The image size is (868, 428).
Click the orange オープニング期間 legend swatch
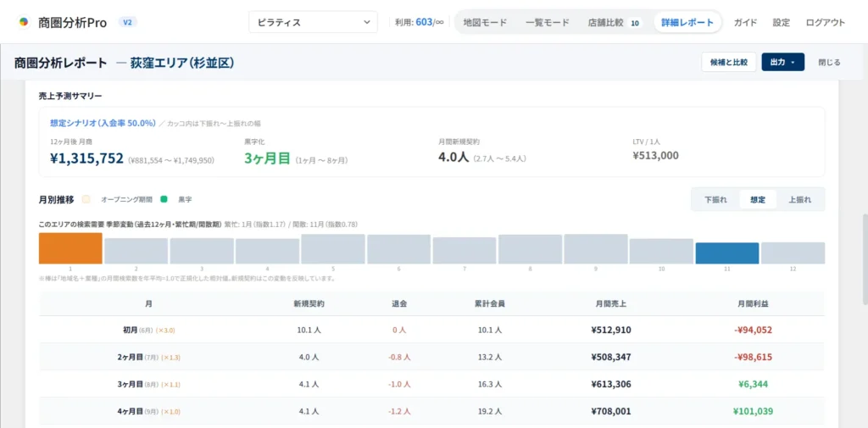point(86,199)
